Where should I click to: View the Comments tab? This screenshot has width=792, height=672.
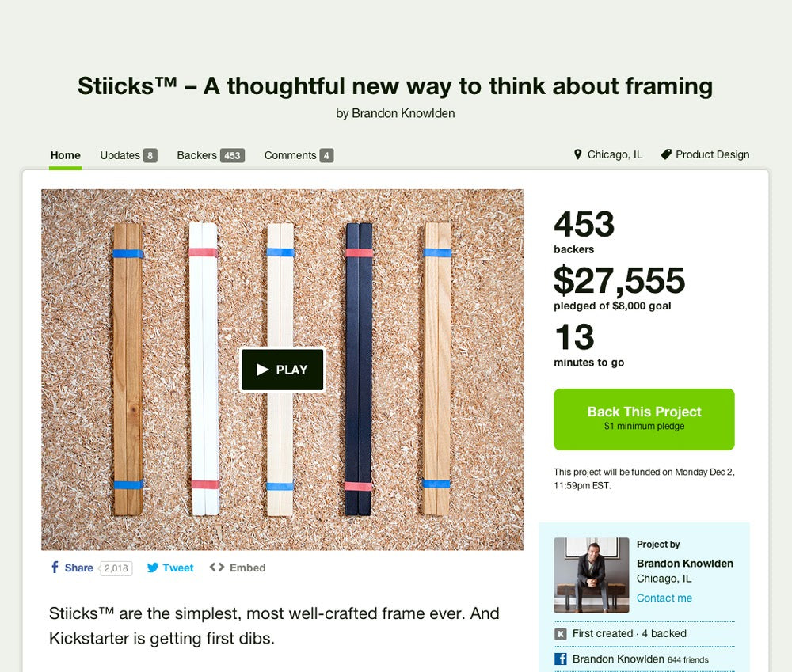tap(299, 155)
